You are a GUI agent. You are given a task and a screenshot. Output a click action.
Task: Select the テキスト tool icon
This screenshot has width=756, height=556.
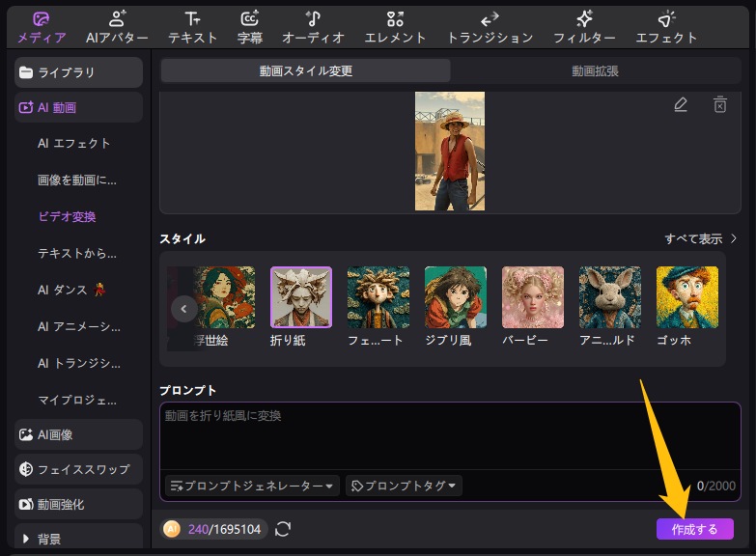[x=192, y=27]
